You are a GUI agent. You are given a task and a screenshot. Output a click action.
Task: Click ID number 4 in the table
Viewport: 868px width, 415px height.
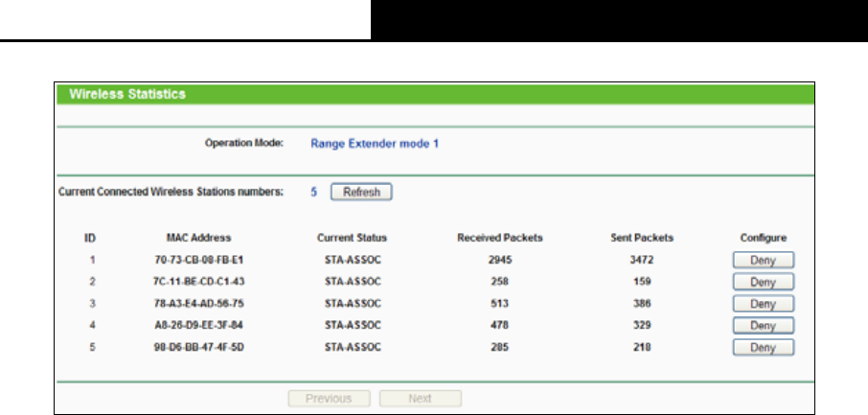tap(92, 325)
